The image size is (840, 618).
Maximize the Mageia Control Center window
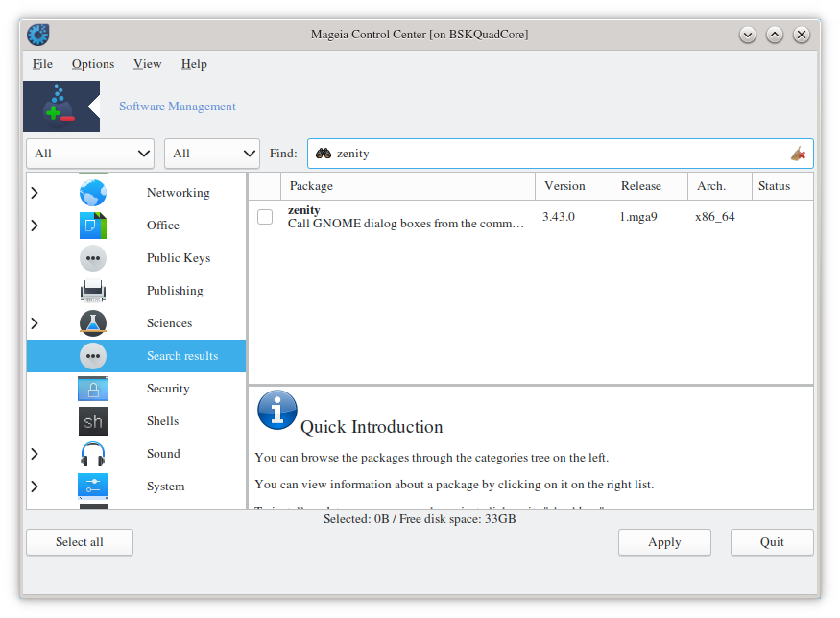(774, 35)
